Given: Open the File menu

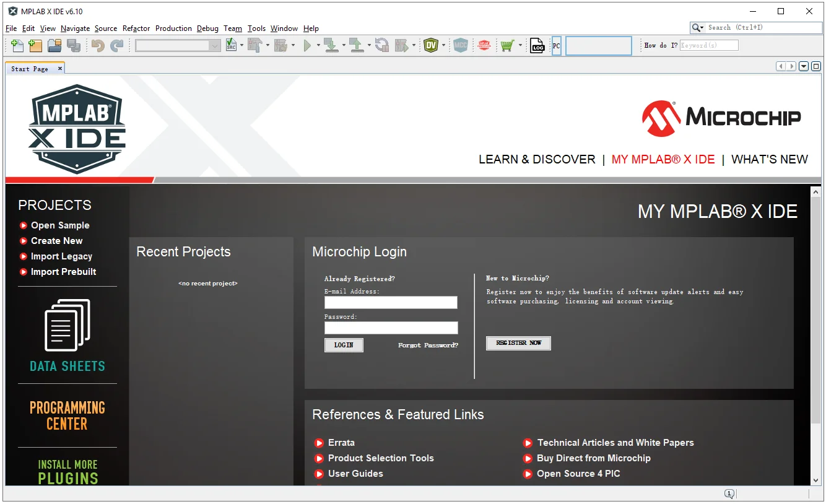Looking at the screenshot, I should (11, 28).
